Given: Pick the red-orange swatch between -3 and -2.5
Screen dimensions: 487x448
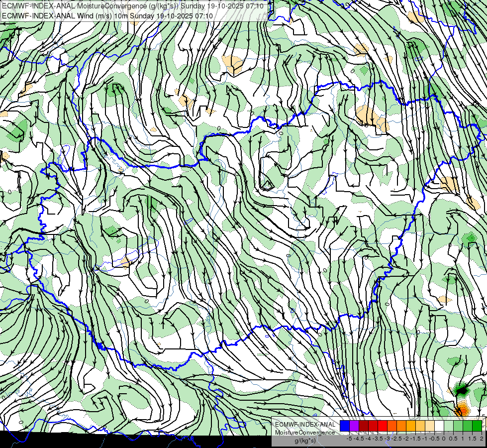Looking at the screenshot, I should tap(392, 426).
